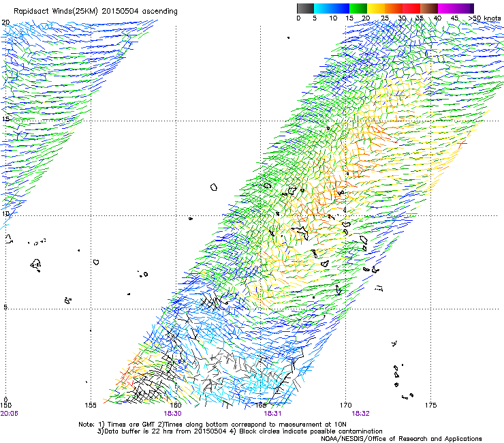Click the '20' latitude label on left axis
The width and height of the screenshot is (504, 443).
click(x=5, y=22)
